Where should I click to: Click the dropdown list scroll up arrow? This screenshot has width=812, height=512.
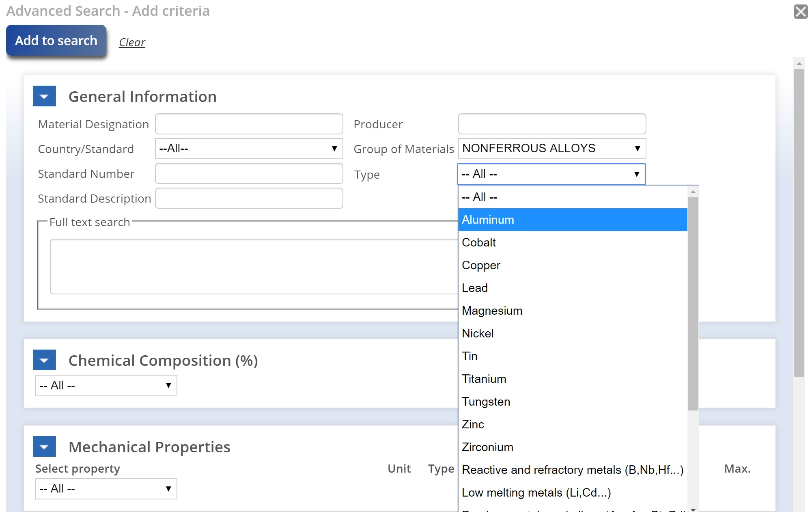tap(693, 192)
